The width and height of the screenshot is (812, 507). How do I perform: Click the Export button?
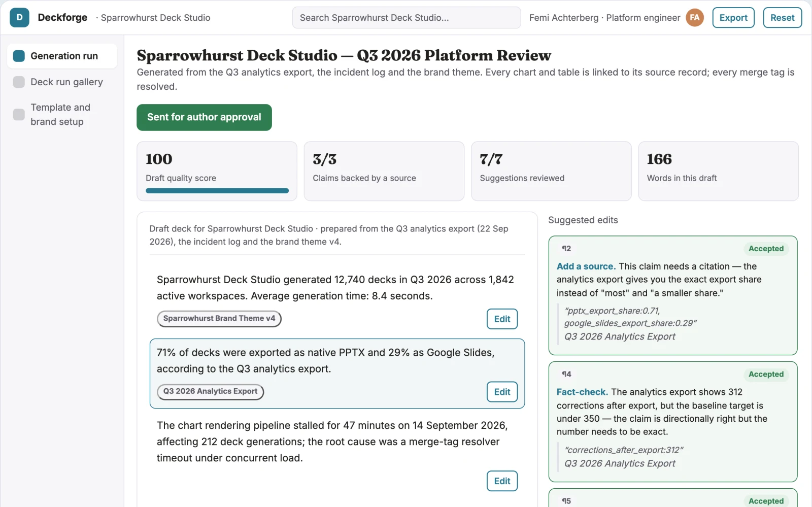pos(733,17)
